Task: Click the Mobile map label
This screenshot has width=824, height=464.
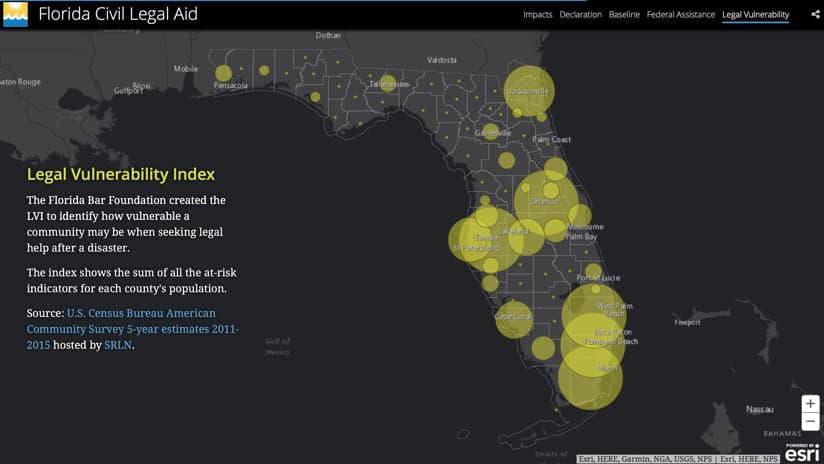Action: [186, 69]
